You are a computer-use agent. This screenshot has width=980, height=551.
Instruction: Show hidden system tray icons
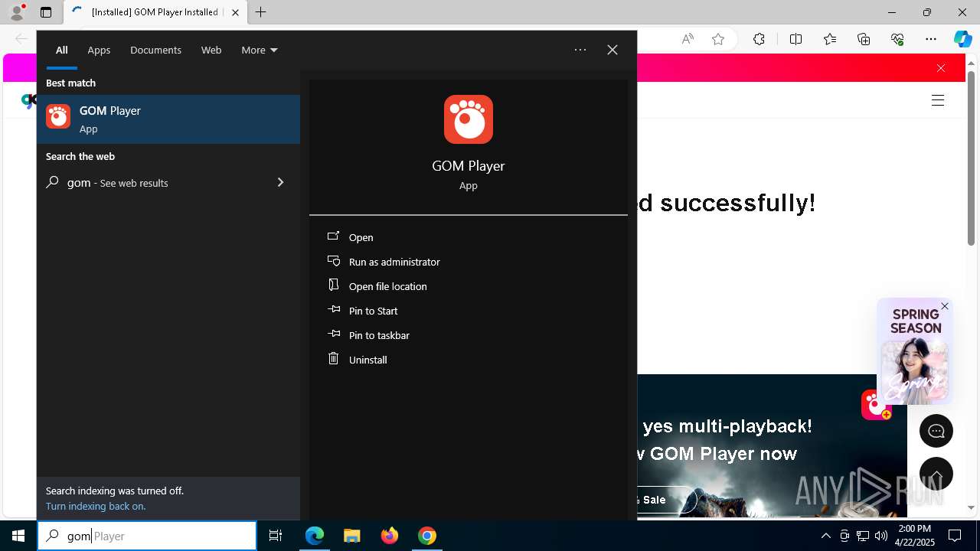[826, 536]
